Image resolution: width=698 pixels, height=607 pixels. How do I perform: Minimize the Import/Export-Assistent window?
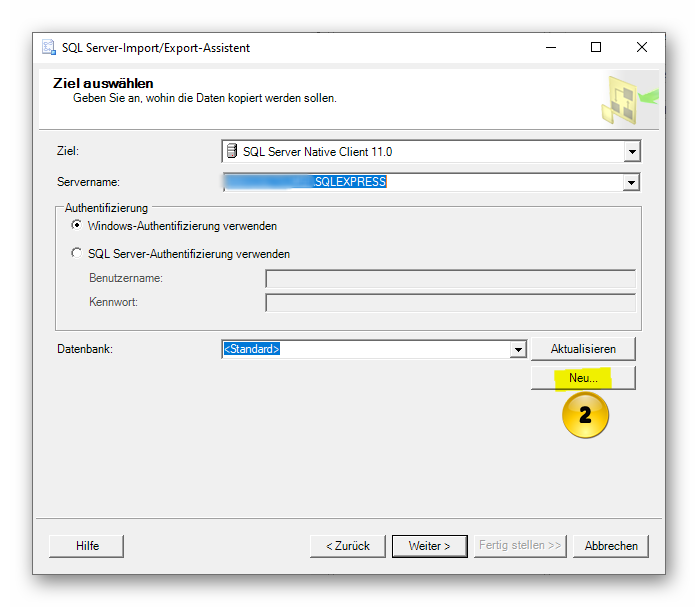coord(550,48)
